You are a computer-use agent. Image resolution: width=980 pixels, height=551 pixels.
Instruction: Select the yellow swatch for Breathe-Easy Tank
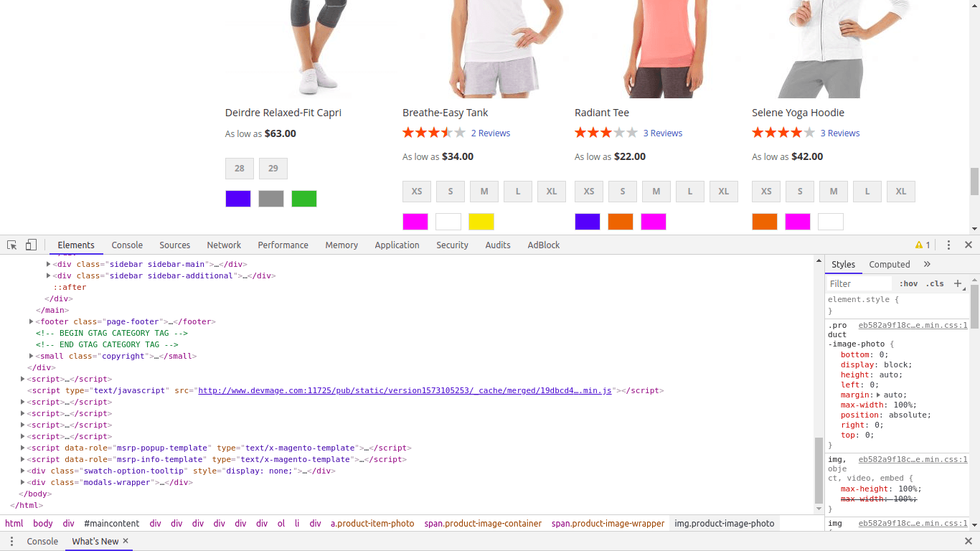(481, 222)
